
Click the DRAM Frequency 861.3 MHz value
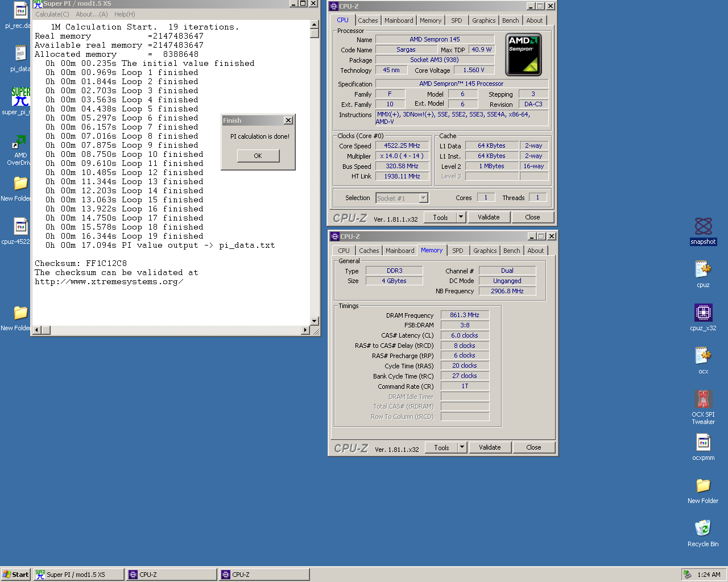pyautogui.click(x=465, y=315)
